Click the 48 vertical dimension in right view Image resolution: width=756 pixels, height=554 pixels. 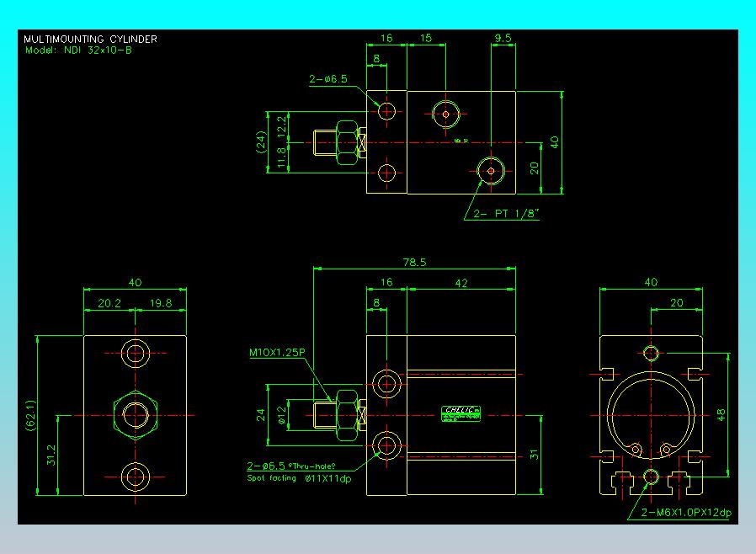click(721, 415)
